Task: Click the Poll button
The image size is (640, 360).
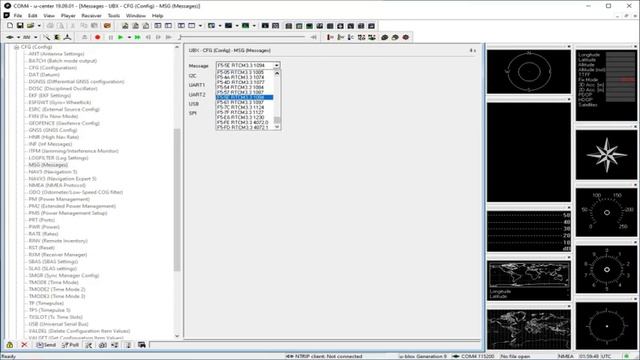Action: pyautogui.click(x=70, y=345)
